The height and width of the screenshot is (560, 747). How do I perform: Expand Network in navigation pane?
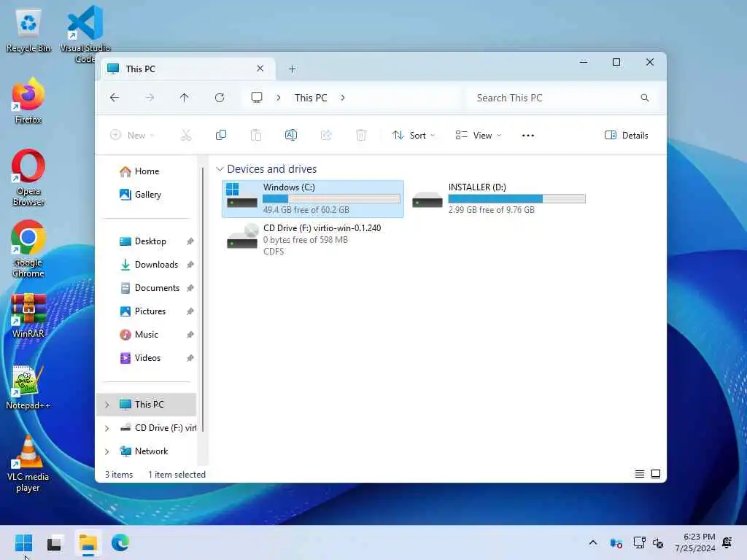107,451
